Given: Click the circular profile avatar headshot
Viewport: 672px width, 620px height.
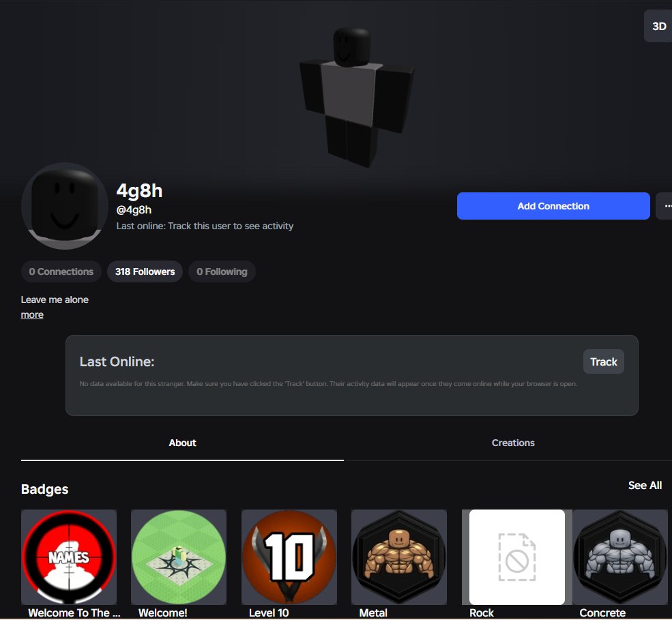Looking at the screenshot, I should tap(65, 206).
